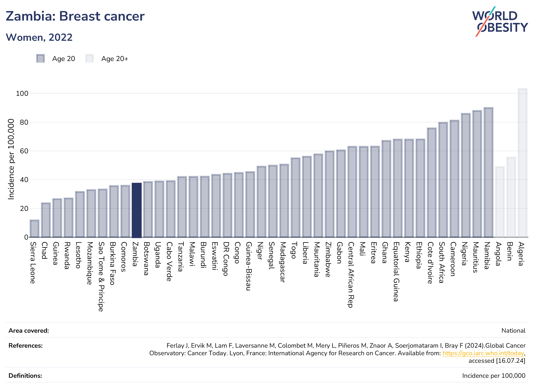This screenshot has width=534, height=392.
Task: Select the Age 20 legend label
Action: (x=64, y=59)
